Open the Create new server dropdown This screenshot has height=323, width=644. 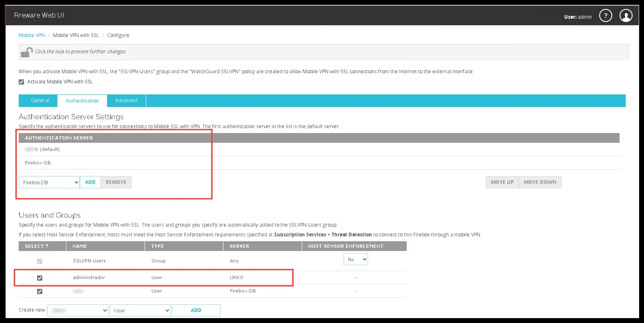pos(78,310)
